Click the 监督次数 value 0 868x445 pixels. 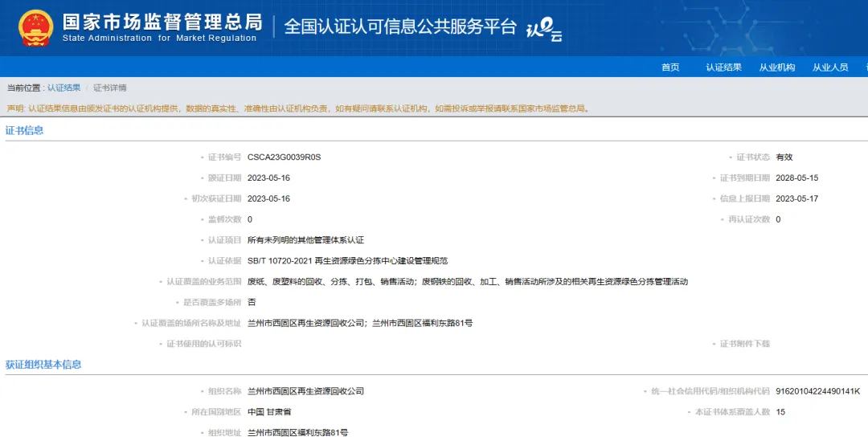click(x=250, y=219)
